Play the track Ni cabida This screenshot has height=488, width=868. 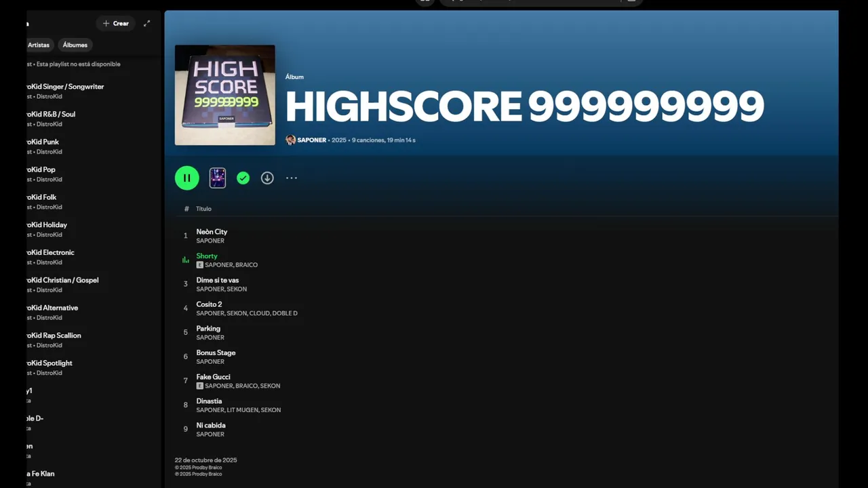pos(210,425)
